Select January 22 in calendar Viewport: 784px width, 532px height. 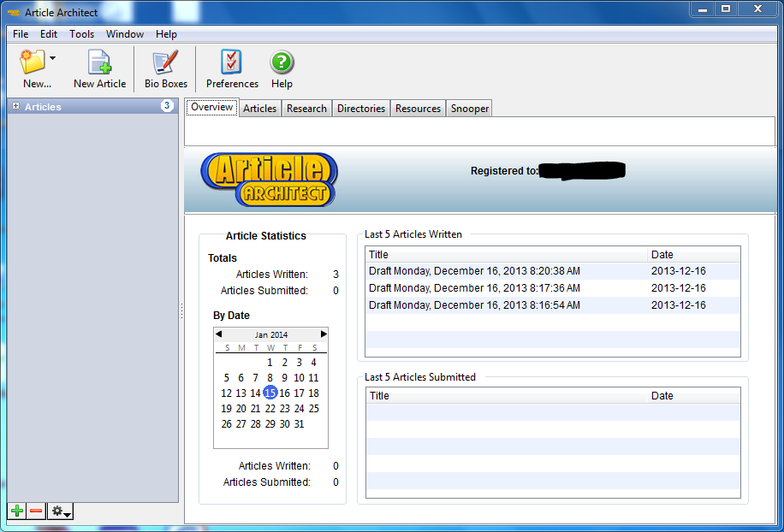[x=270, y=409]
